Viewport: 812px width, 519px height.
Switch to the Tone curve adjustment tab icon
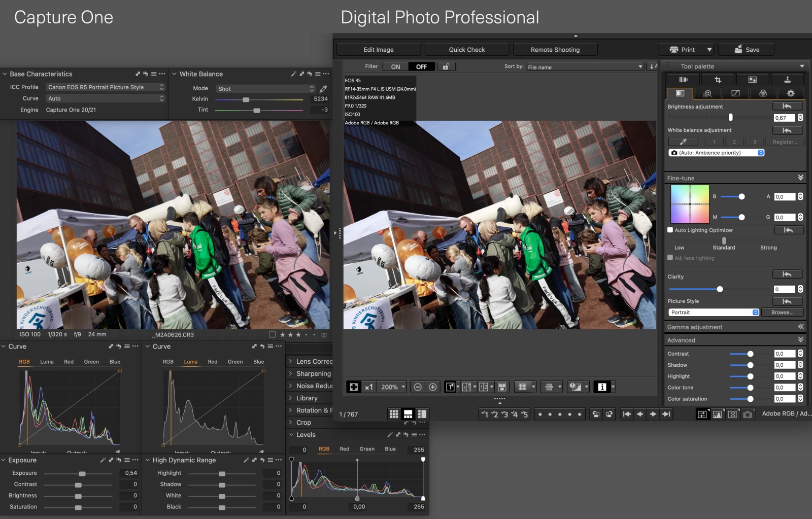click(735, 93)
